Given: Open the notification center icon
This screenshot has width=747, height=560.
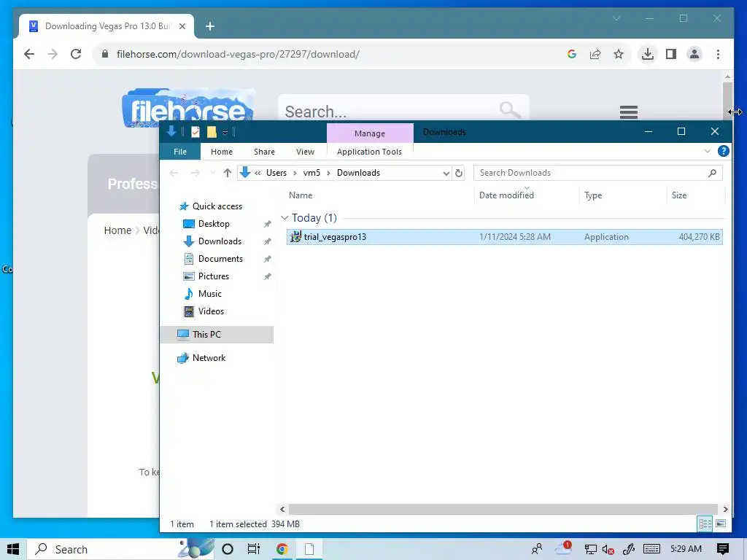Looking at the screenshot, I should [723, 549].
